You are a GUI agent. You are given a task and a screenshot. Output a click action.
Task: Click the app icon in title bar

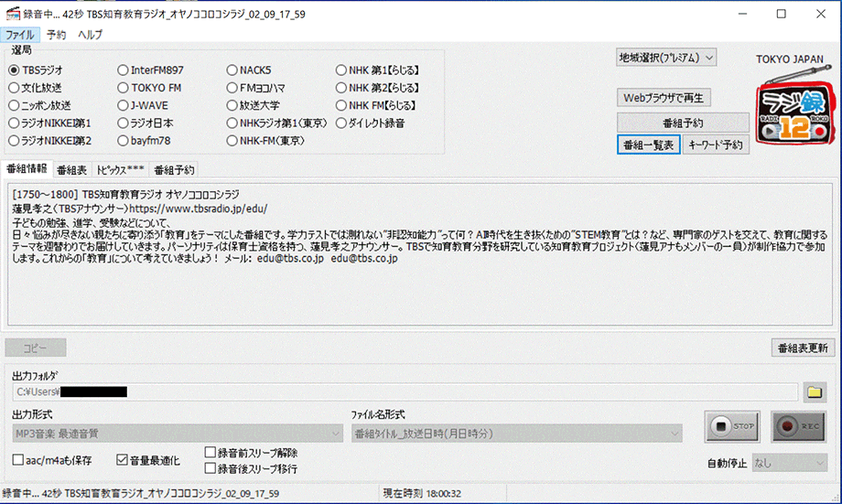[12, 14]
